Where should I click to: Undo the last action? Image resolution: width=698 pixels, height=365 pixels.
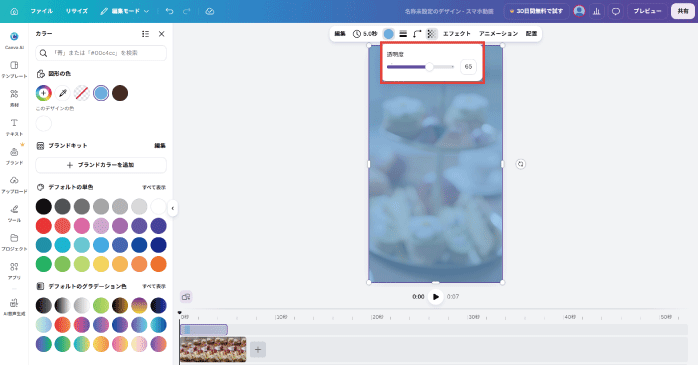(x=170, y=11)
